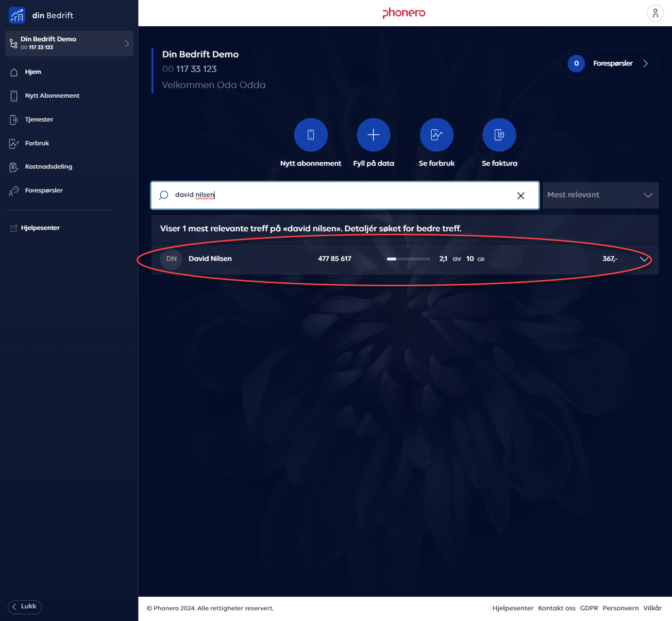Click the Hjelpesenter external link icon
672x621 pixels.
tap(14, 228)
